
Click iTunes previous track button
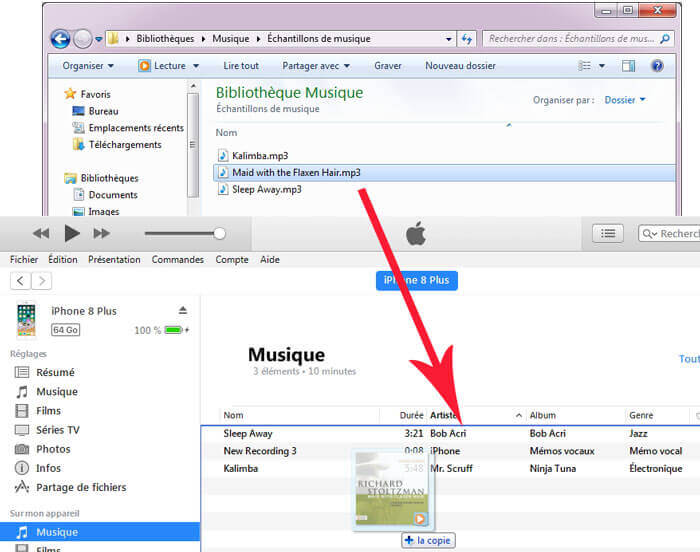[41, 233]
